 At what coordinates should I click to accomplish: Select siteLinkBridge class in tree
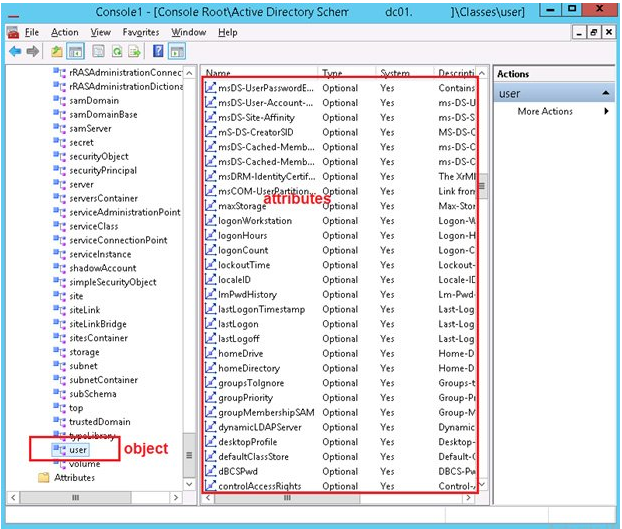[x=98, y=324]
